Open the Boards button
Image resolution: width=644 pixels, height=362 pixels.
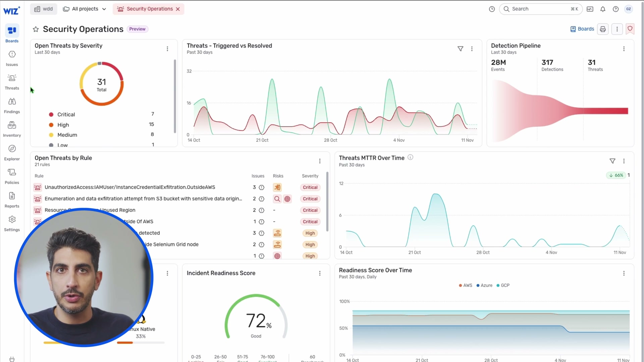click(582, 29)
